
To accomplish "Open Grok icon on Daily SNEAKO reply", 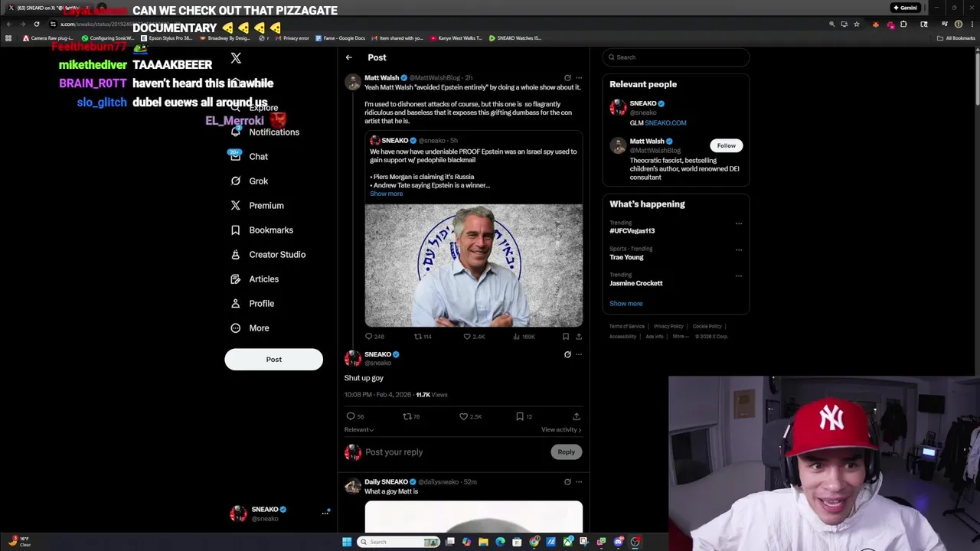I will (567, 481).
